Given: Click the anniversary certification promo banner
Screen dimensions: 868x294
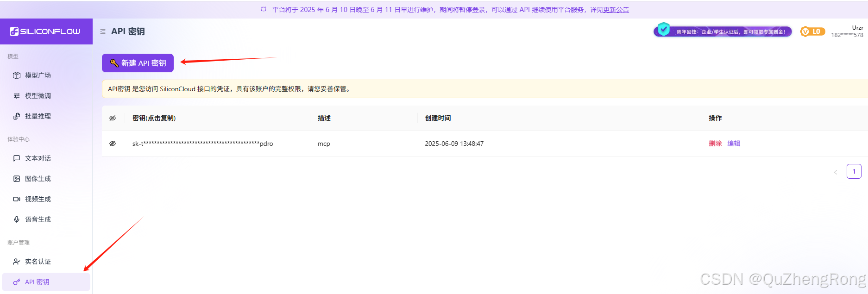Looking at the screenshot, I should coord(723,31).
